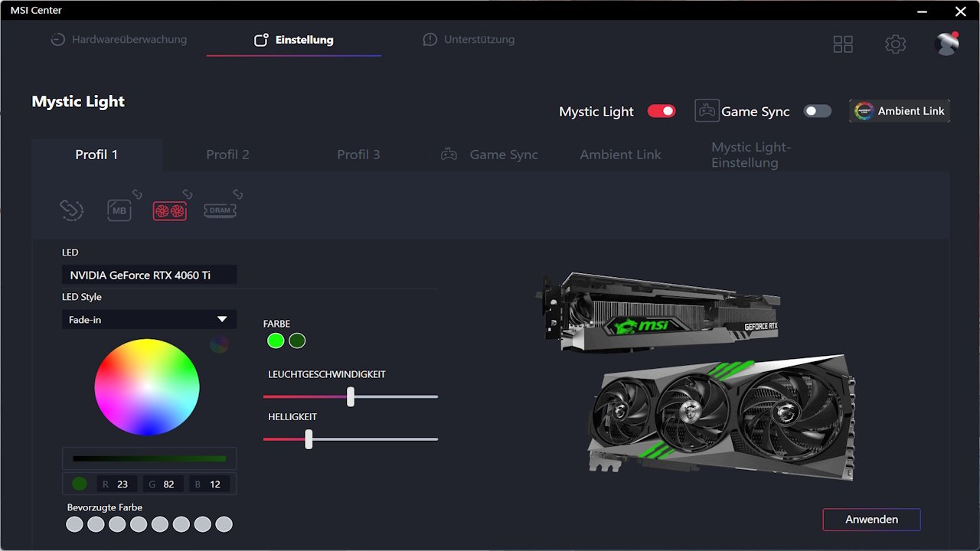The height and width of the screenshot is (551, 980).
Task: Click the Ambient Link button
Action: point(900,111)
